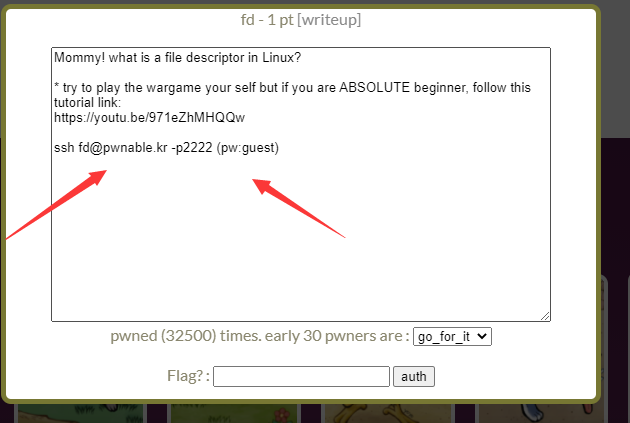630x423 pixels.
Task: Click the 'fd - 1 pt' challenge title
Action: point(267,20)
